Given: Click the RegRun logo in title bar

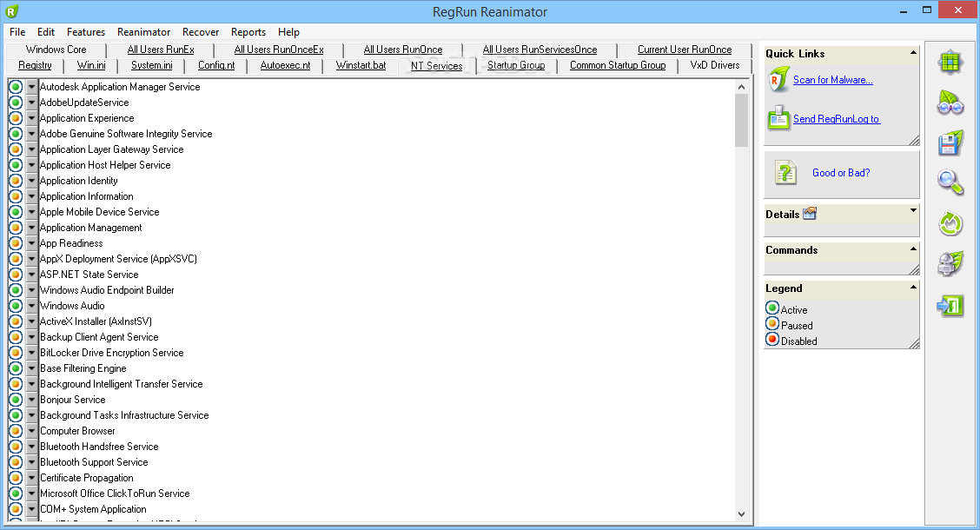Looking at the screenshot, I should (x=12, y=11).
